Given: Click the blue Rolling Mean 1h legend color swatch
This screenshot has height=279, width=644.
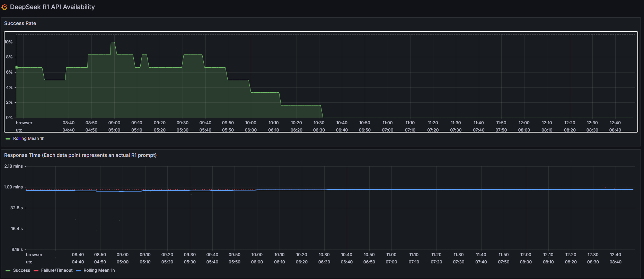Looking at the screenshot, I should click(78, 271).
